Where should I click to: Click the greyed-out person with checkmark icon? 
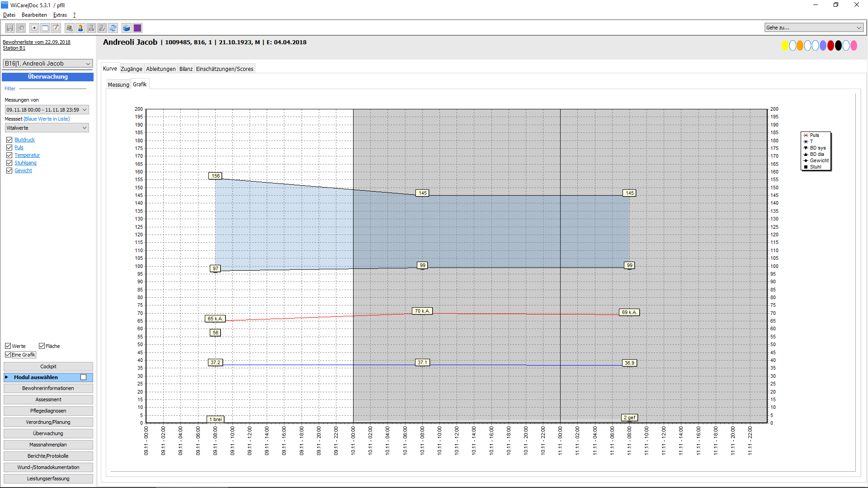click(x=102, y=28)
